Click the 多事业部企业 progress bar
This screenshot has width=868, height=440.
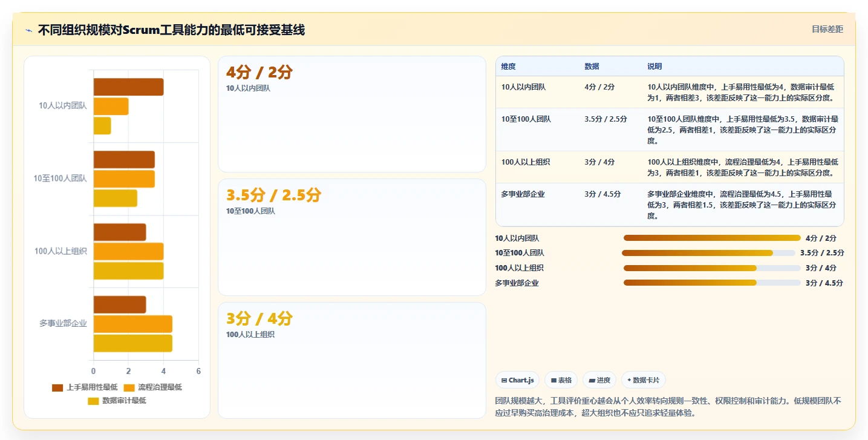(x=712, y=283)
